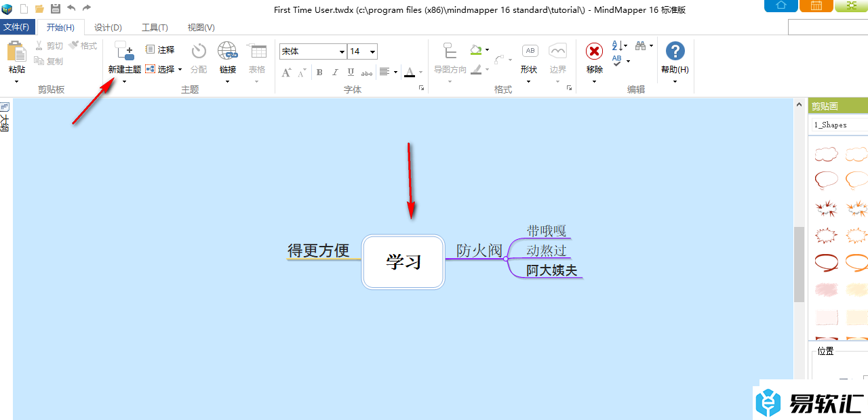Toggle bold formatting

(319, 72)
